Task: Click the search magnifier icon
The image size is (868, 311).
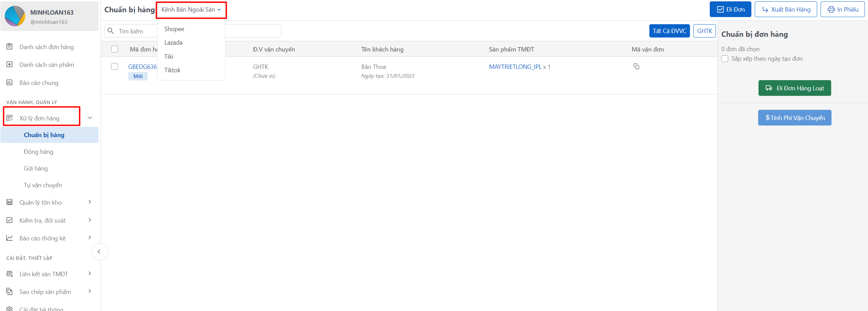Action: click(111, 31)
